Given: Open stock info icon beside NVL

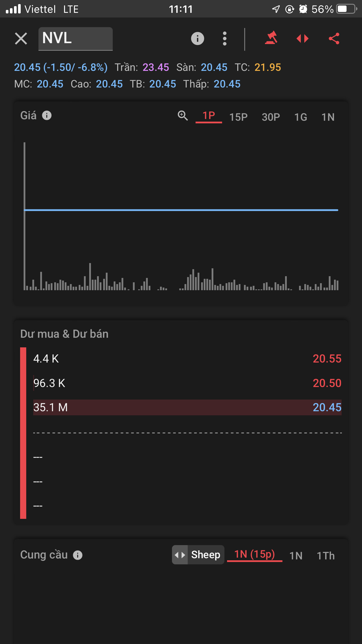Looking at the screenshot, I should (197, 38).
